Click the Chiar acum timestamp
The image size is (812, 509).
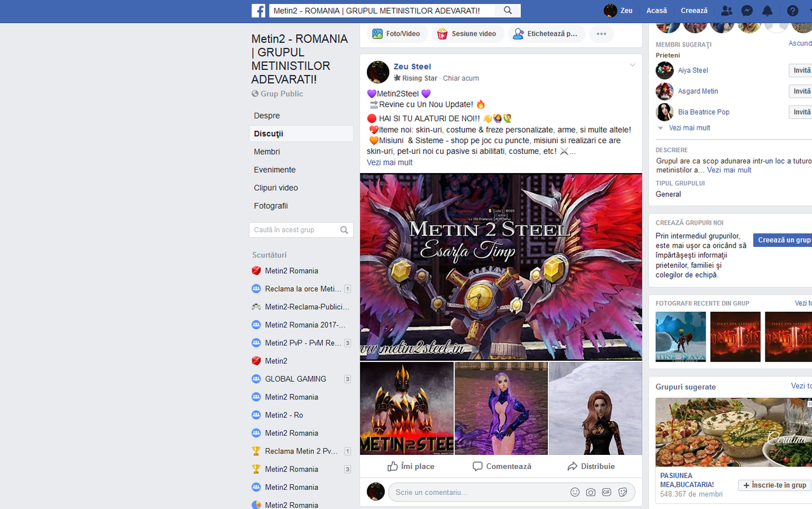click(x=461, y=78)
